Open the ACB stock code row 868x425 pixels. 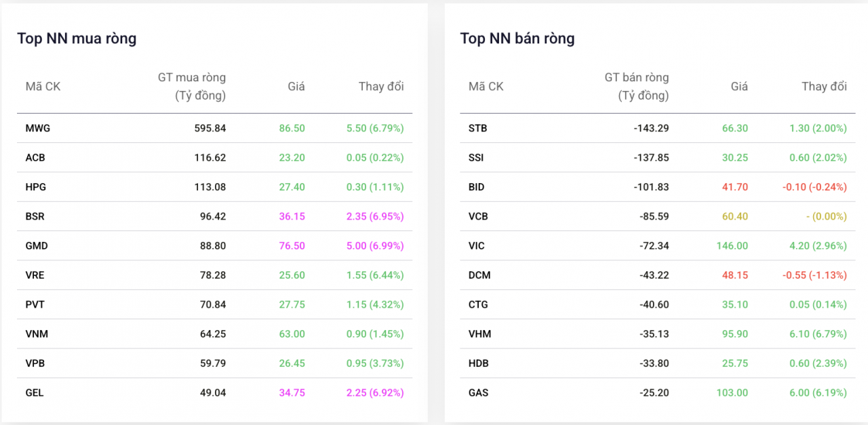35,157
